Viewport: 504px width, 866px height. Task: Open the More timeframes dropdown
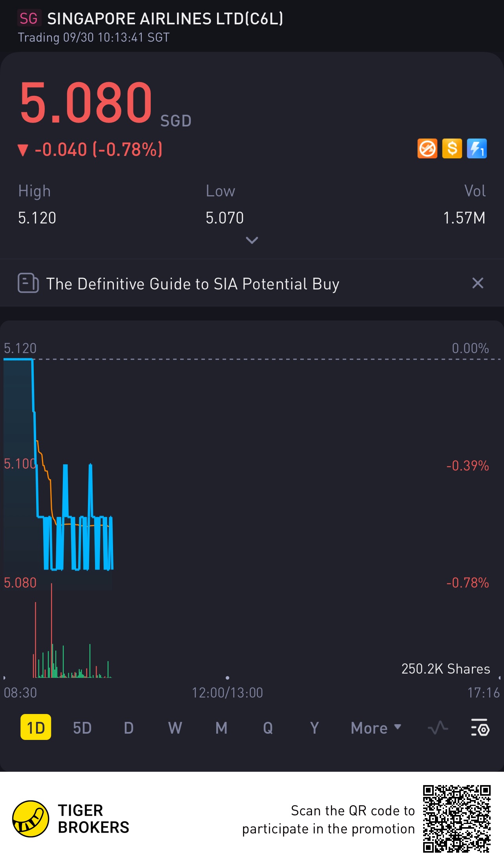[376, 728]
